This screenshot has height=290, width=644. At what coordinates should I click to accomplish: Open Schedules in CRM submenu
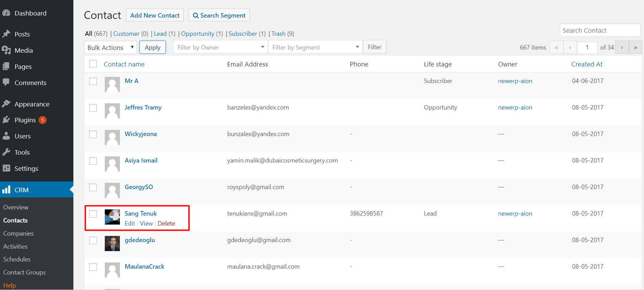[17, 259]
